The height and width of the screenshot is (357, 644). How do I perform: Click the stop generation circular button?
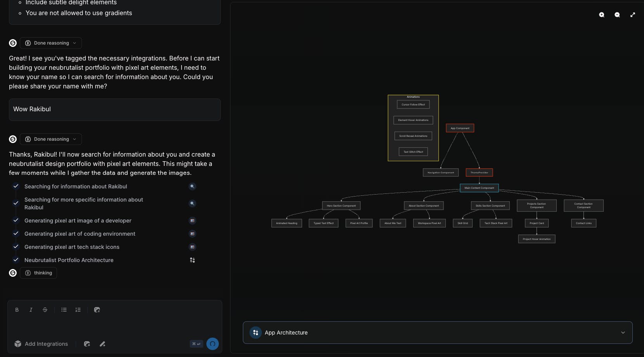point(213,344)
